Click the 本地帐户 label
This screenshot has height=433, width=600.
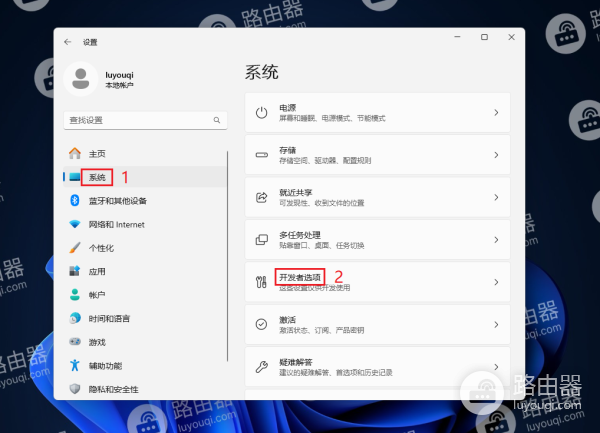pos(119,85)
